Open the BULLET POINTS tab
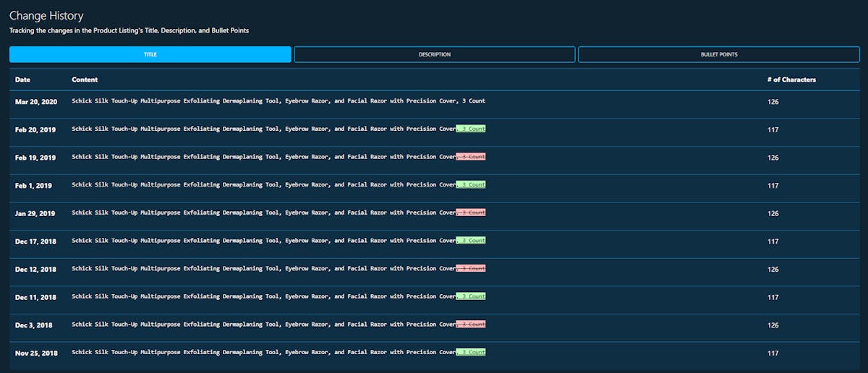The height and width of the screenshot is (373, 868). click(x=719, y=54)
